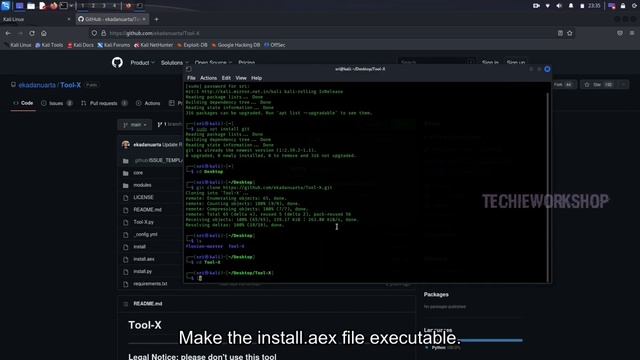Switch to workspace 4 in panel
The image size is (640, 360).
click(114, 6)
